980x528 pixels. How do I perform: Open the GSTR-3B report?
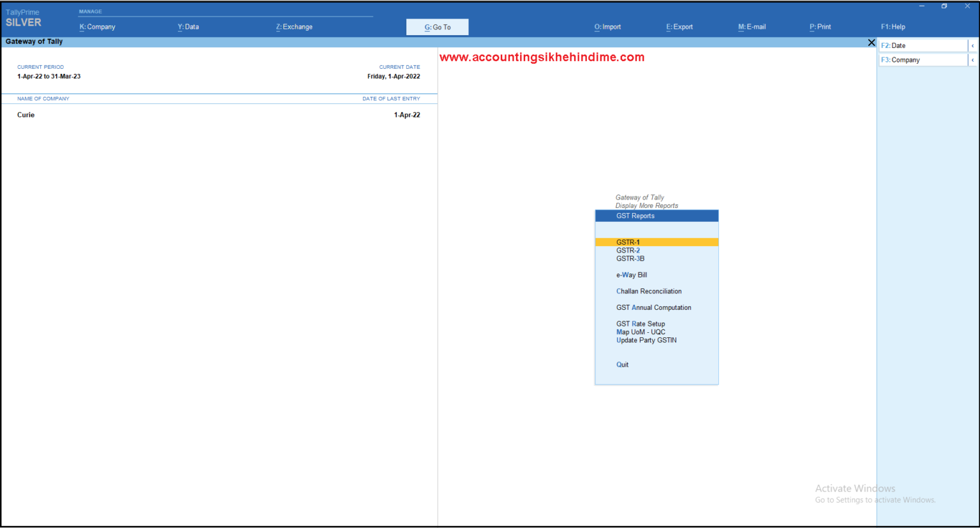click(630, 259)
